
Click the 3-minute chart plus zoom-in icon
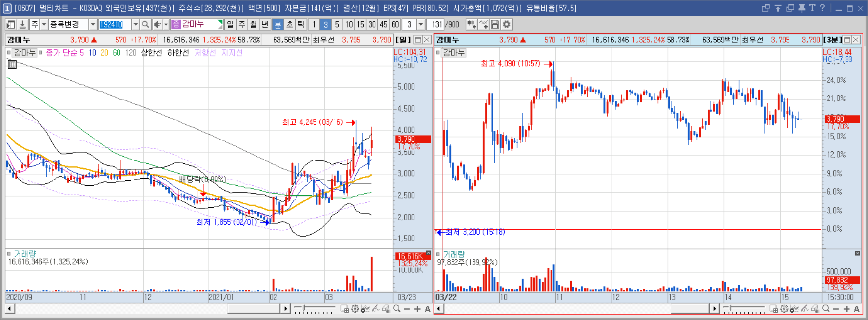coord(847,309)
